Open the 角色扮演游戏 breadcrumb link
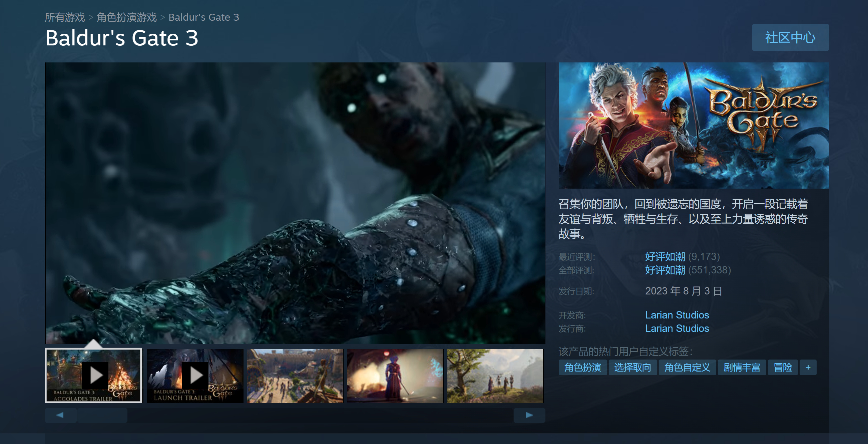Image resolution: width=868 pixels, height=444 pixels. coord(127,17)
